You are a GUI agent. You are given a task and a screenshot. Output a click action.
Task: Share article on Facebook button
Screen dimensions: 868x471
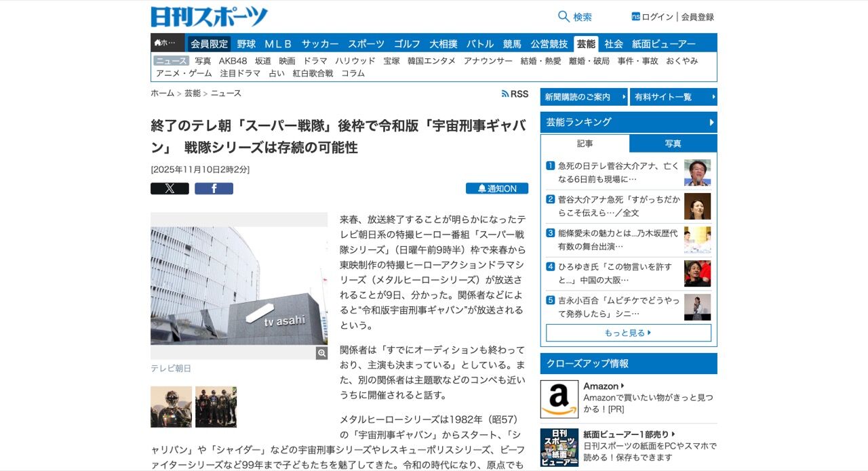pyautogui.click(x=214, y=188)
